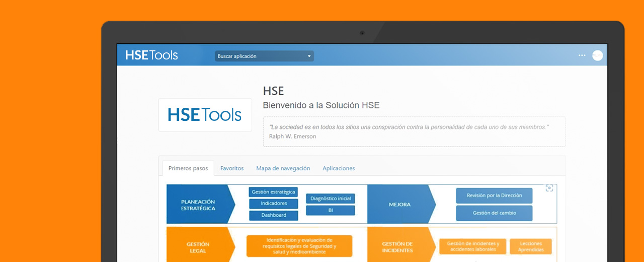Viewport: 644px width, 262px height.
Task: Click the user avatar icon
Action: click(x=597, y=55)
